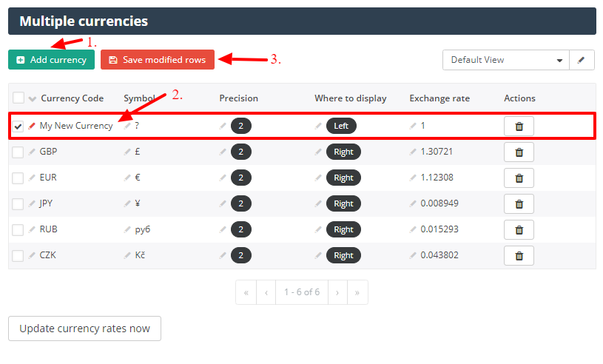Check the GBP row checkbox
This screenshot has width=603, height=364.
click(18, 152)
